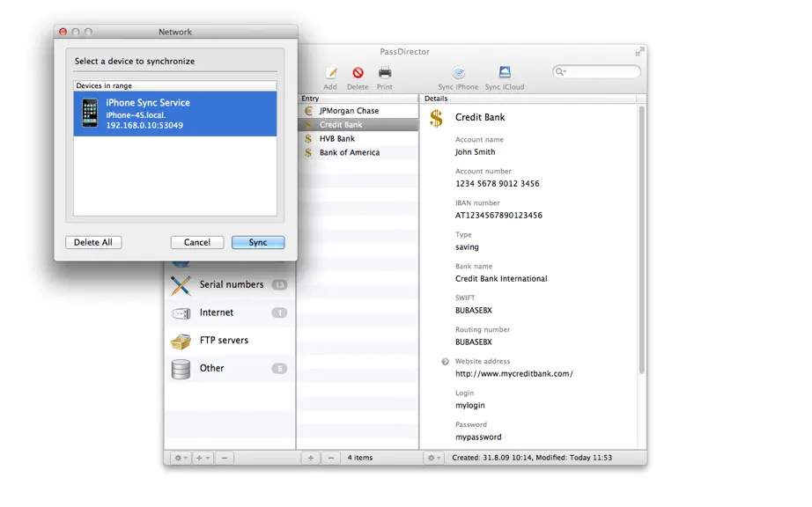812x507 pixels.
Task: Open the Other category with database icon
Action: (229, 368)
